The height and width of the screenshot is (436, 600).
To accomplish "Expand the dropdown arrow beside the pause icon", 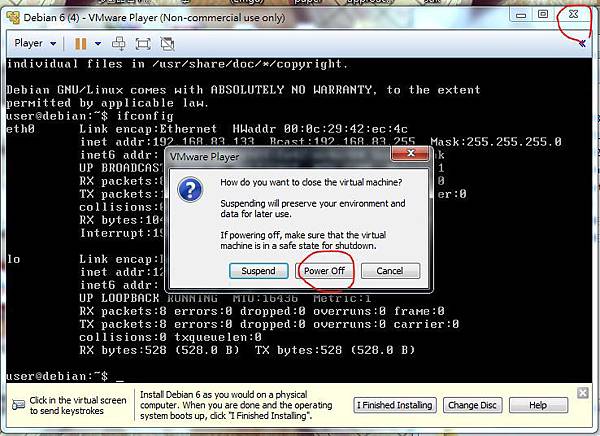I will pos(98,44).
